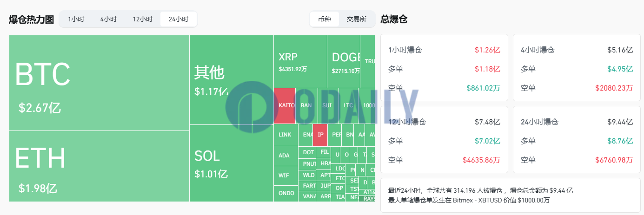Click the WIF heatmap tile
The height and width of the screenshot is (215, 644).
tap(285, 176)
